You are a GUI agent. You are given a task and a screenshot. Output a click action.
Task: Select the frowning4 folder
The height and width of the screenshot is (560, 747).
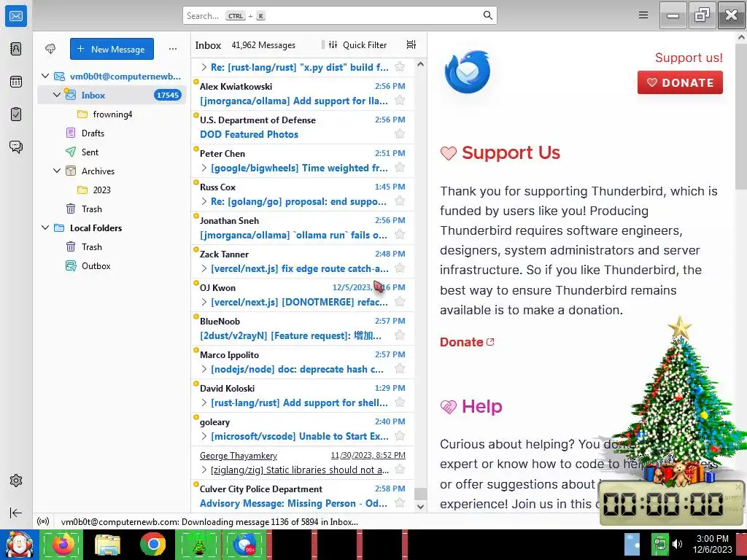112,114
